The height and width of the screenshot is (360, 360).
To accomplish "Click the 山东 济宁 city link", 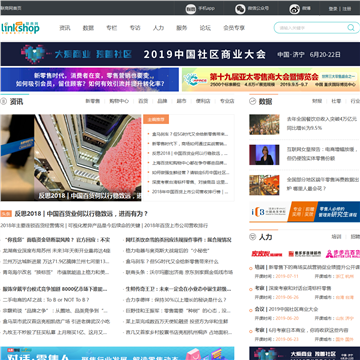I will (345, 318).
